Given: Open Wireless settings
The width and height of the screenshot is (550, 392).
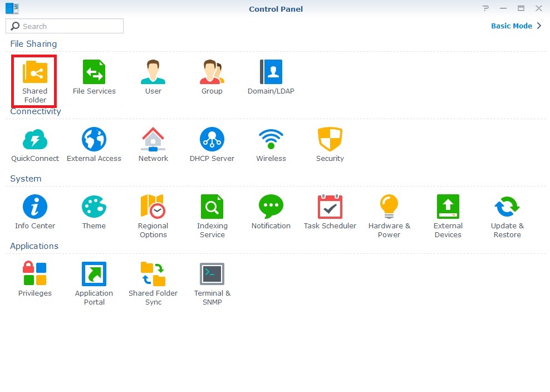Looking at the screenshot, I should 271,140.
